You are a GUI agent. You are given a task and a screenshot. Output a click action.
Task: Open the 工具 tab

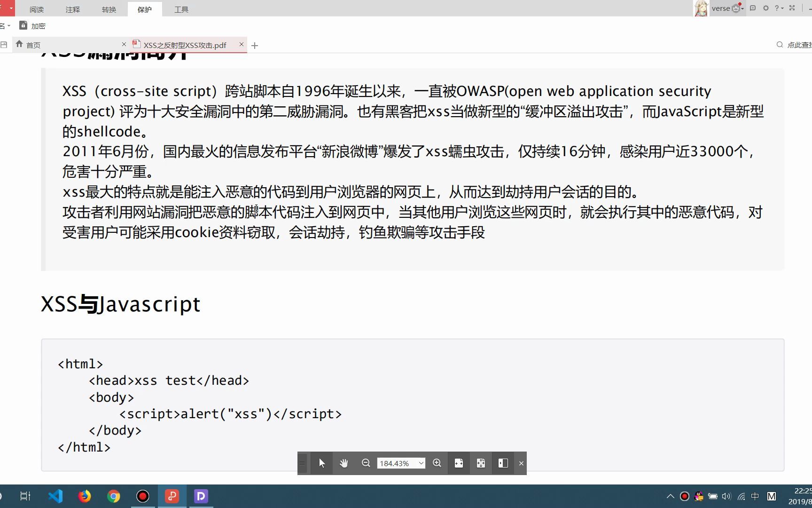point(181,9)
